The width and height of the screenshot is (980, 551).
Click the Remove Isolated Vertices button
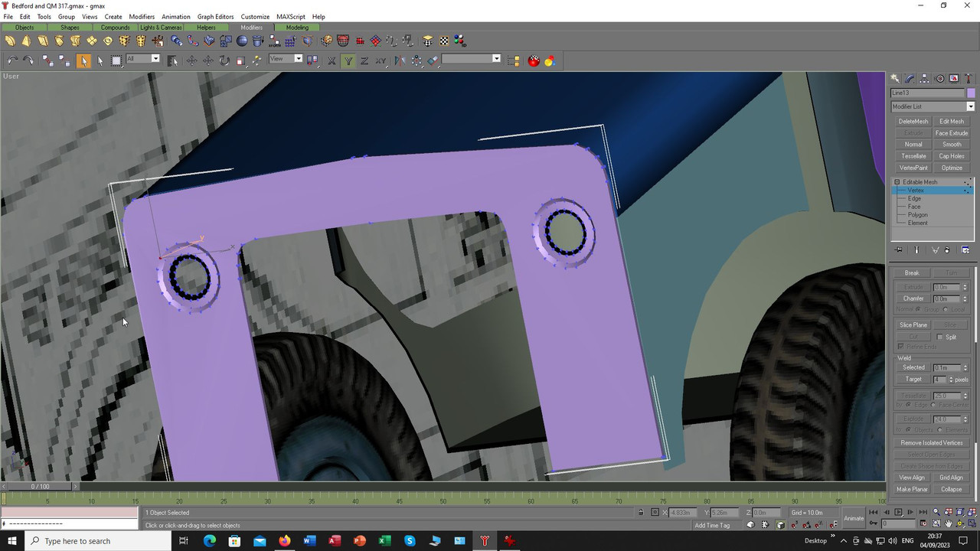[x=932, y=442]
